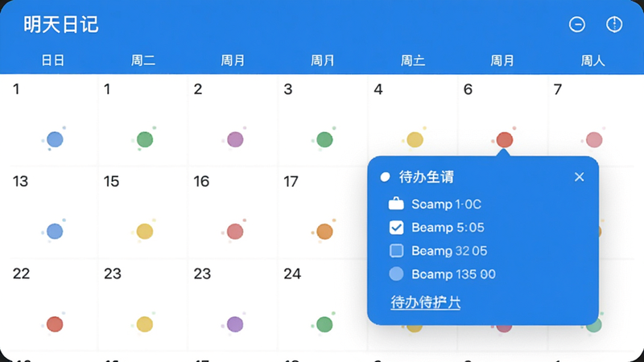
Task: Select the orange event dot on day 17
Action: pyautogui.click(x=324, y=232)
